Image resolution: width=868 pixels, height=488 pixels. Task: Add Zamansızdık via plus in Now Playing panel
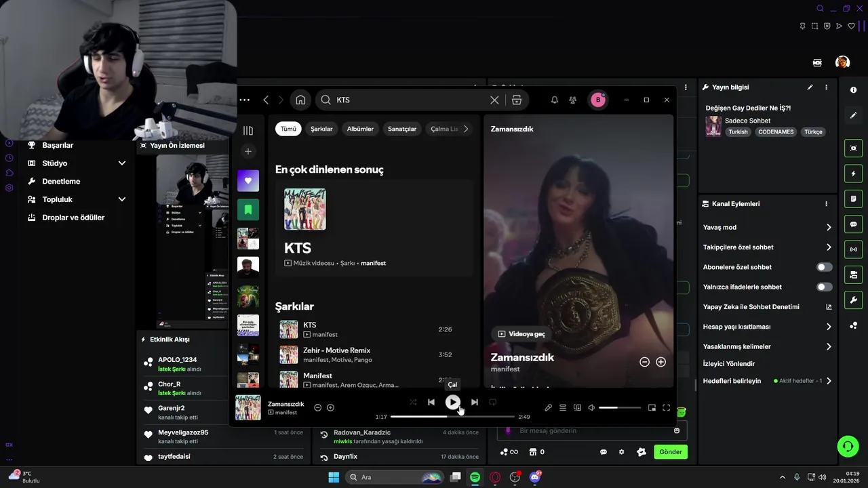pyautogui.click(x=660, y=362)
